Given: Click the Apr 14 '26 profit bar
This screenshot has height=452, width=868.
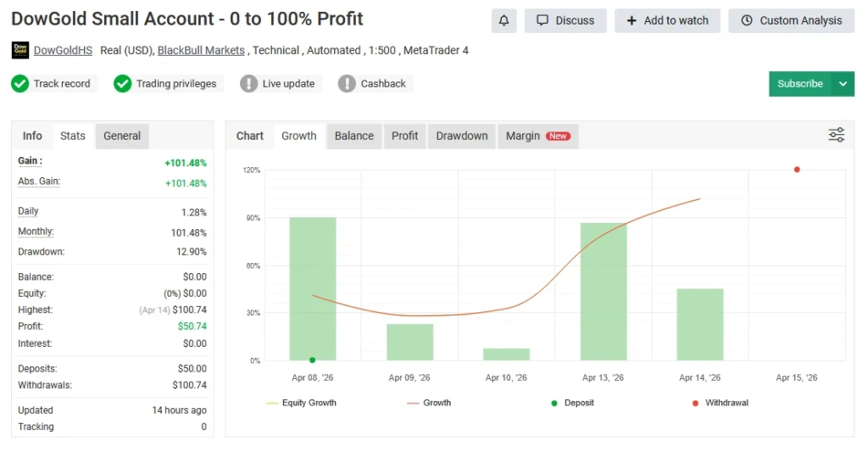Looking at the screenshot, I should pos(700,325).
